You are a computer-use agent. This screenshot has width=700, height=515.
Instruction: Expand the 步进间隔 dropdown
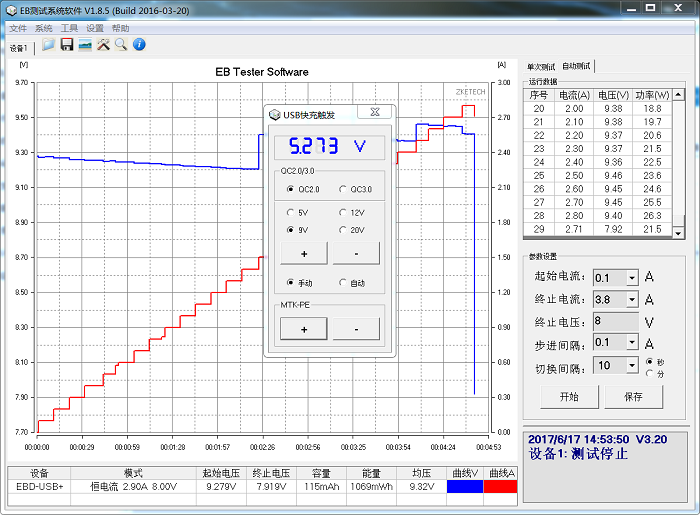pos(632,342)
